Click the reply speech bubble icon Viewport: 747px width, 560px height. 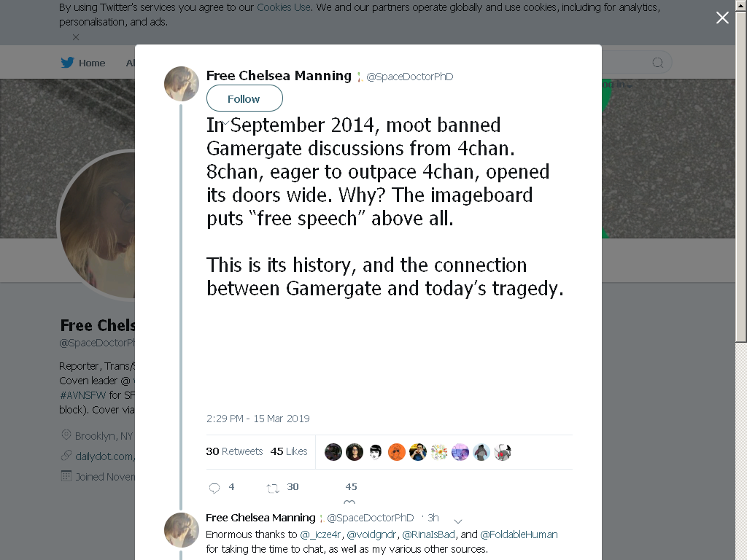(x=214, y=488)
